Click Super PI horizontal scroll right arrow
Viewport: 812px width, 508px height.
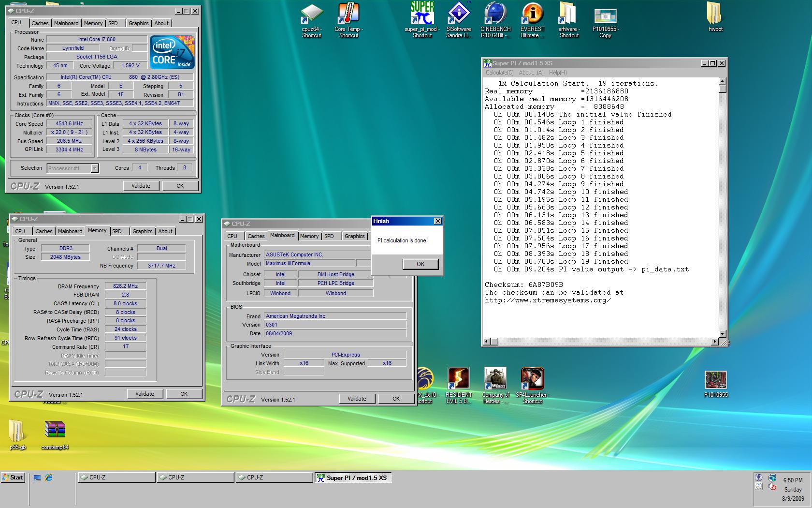pyautogui.click(x=715, y=342)
